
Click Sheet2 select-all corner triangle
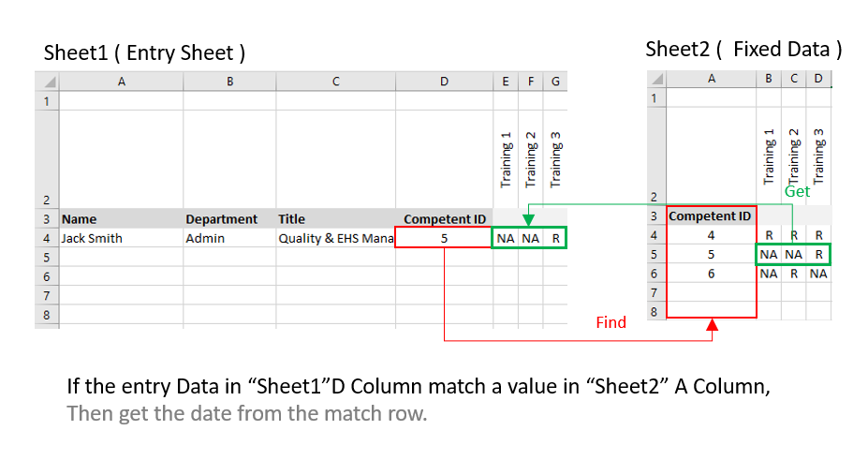[x=655, y=79]
